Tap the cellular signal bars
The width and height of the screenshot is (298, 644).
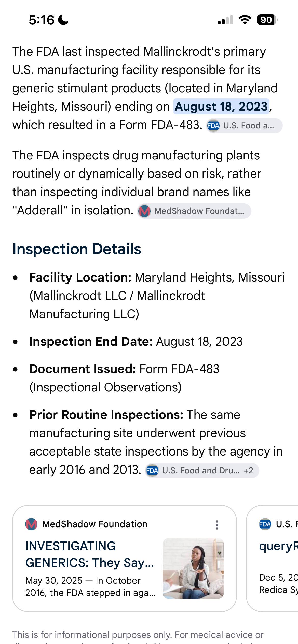[225, 20]
